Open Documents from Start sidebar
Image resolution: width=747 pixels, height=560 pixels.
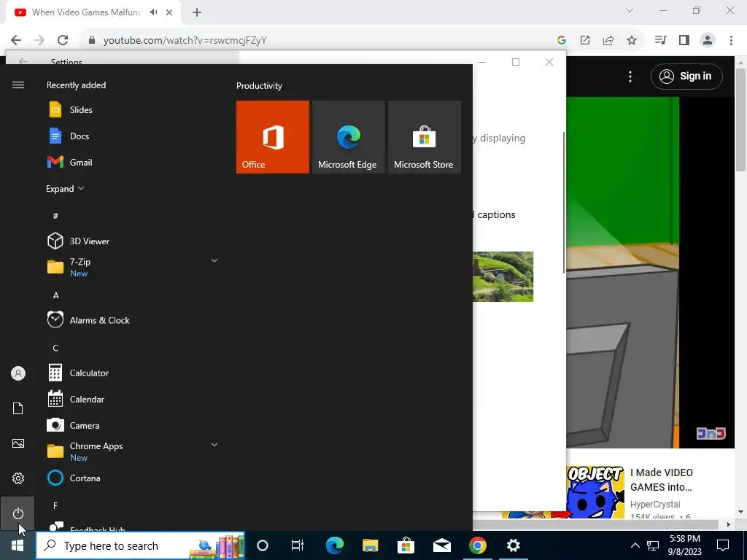point(18,408)
